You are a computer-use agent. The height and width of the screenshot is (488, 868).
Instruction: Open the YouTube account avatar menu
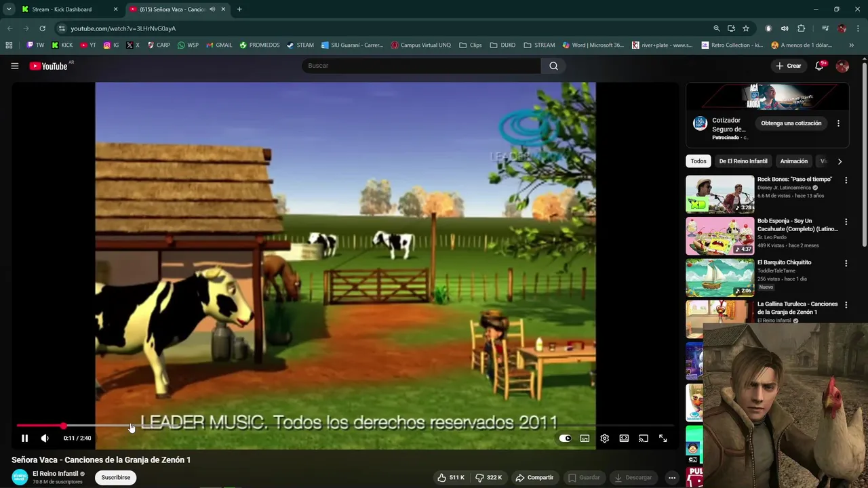[842, 66]
